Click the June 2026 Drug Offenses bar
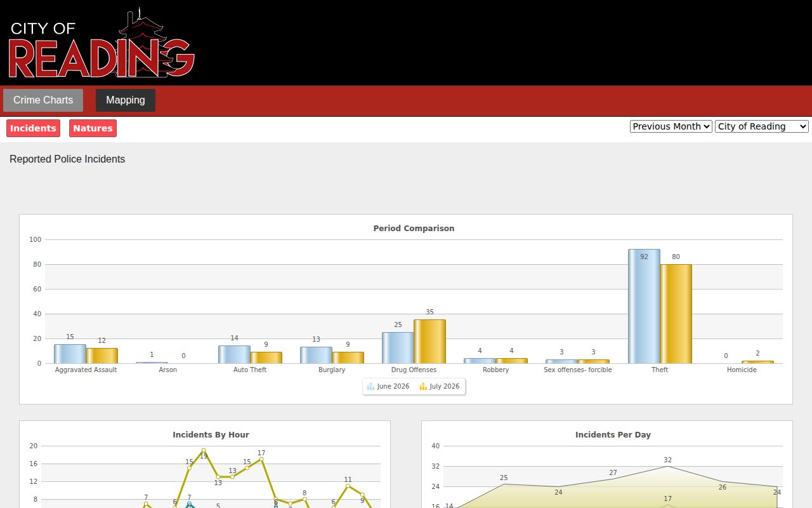This screenshot has width=812, height=508. [398, 348]
